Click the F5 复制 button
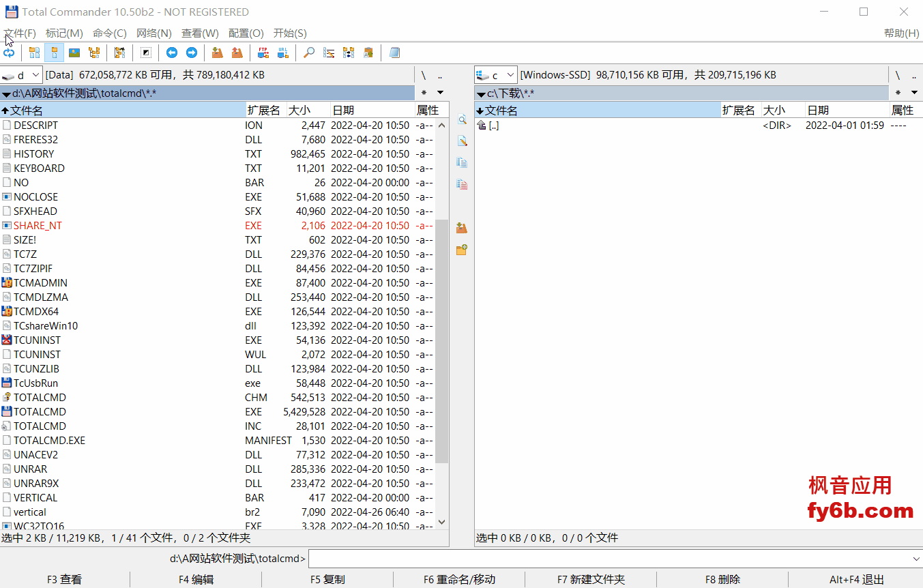The image size is (923, 588). 327,579
